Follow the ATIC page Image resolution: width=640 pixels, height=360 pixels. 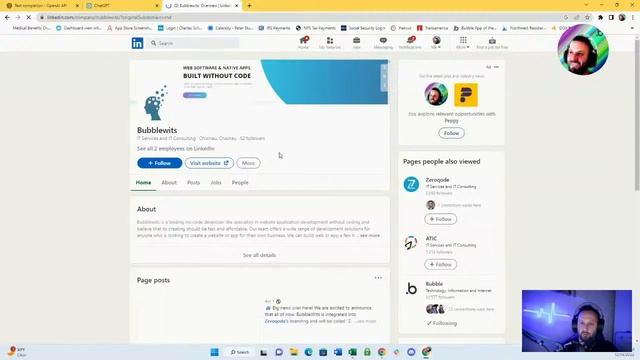pyautogui.click(x=440, y=264)
